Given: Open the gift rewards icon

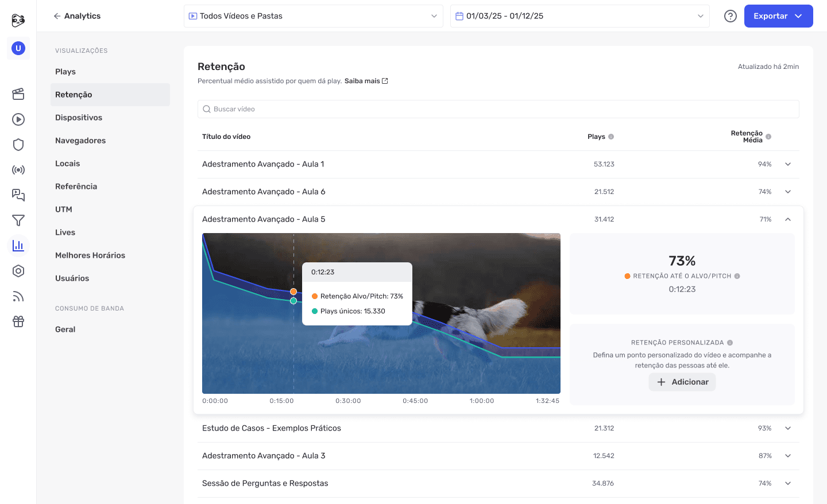Looking at the screenshot, I should click(x=18, y=321).
